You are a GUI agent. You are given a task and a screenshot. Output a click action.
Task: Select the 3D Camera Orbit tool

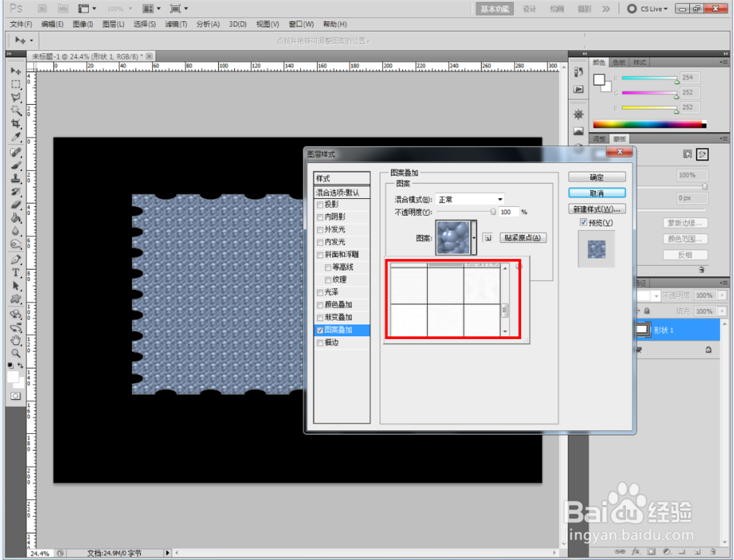[x=16, y=327]
